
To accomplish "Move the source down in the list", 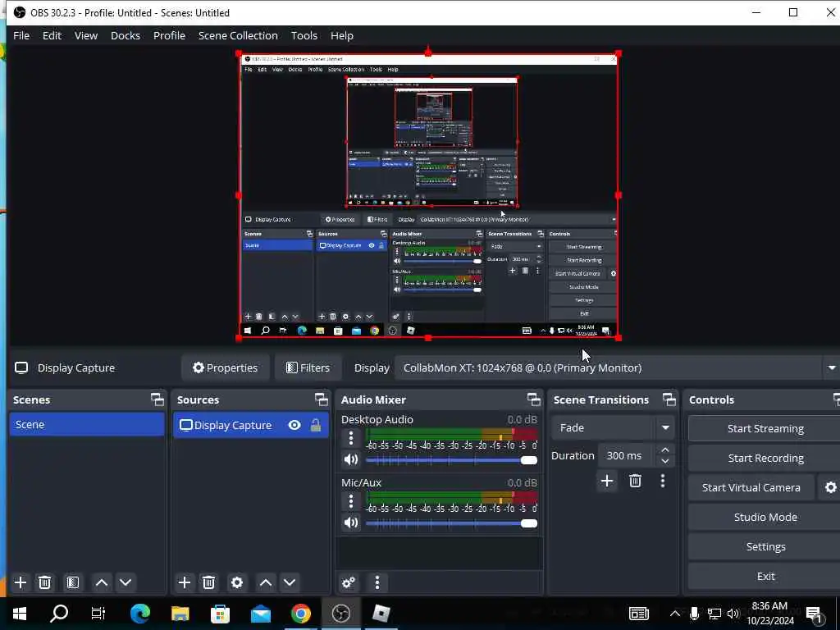I will (x=290, y=582).
